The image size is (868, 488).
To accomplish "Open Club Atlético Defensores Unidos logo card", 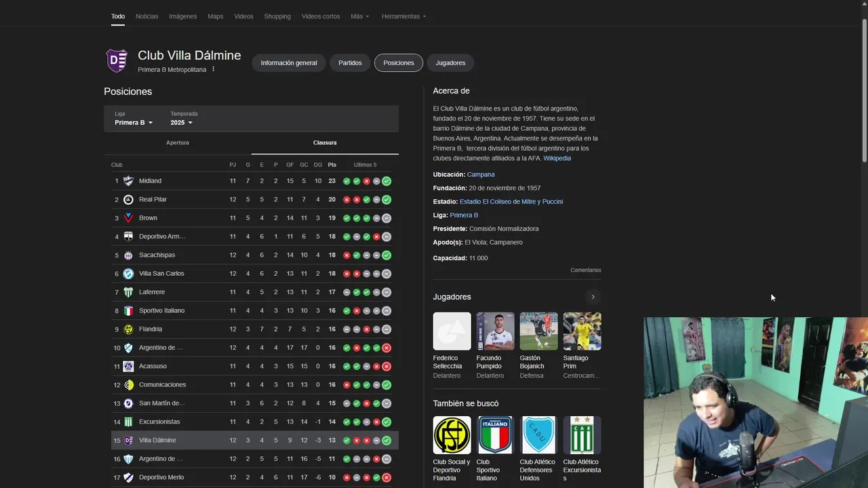I will coord(538,435).
